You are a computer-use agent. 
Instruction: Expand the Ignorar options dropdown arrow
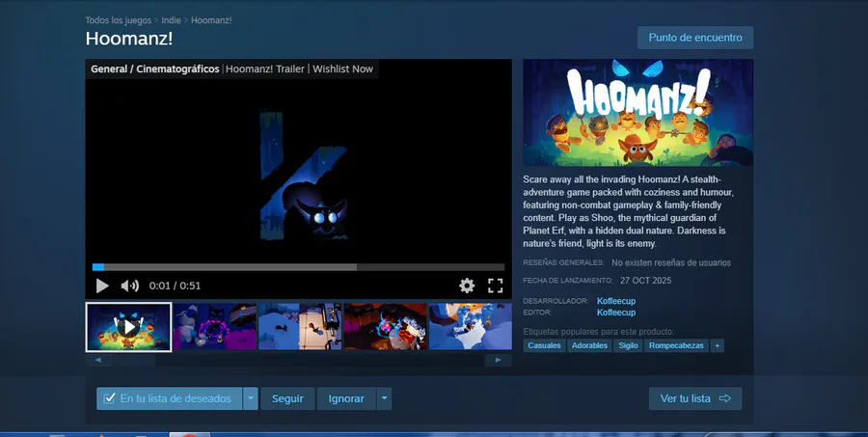click(384, 398)
